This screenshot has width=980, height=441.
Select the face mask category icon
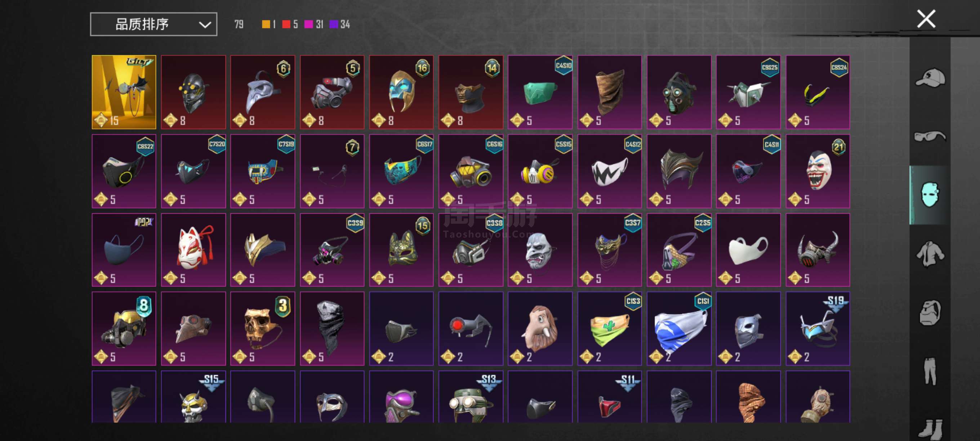930,195
